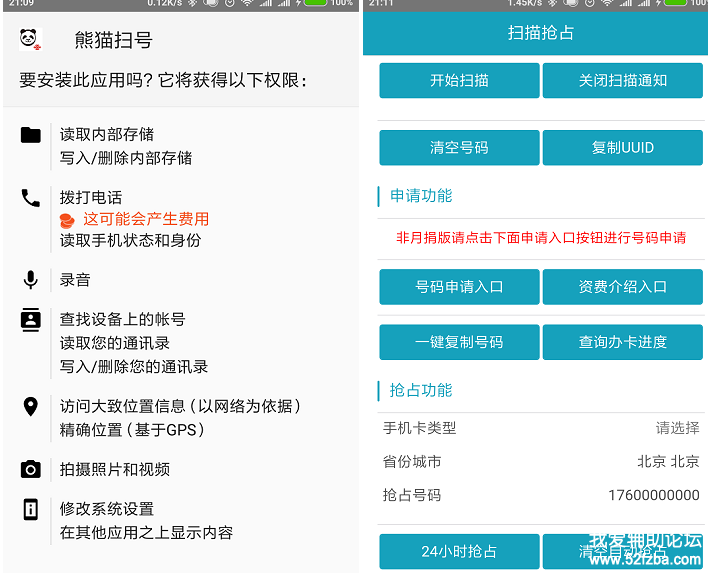Tap the 要安装此应用吗 prompt text
Viewport: 708px width, 573px height.
coord(163,81)
